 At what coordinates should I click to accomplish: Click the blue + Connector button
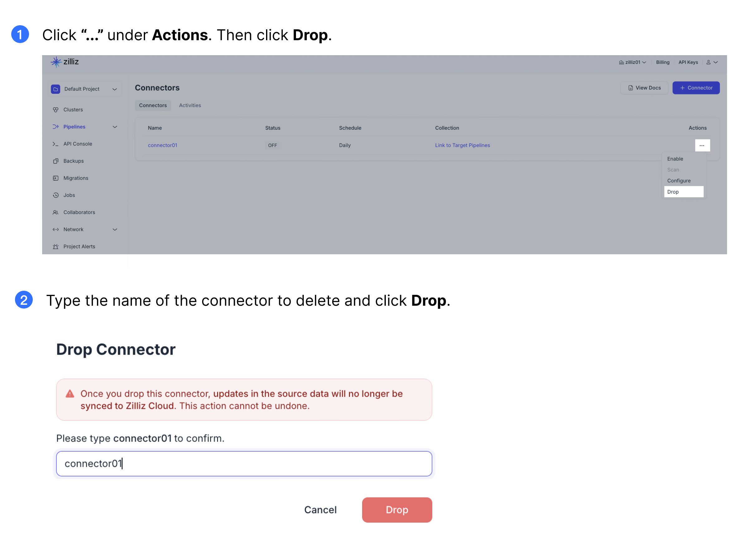(x=696, y=88)
